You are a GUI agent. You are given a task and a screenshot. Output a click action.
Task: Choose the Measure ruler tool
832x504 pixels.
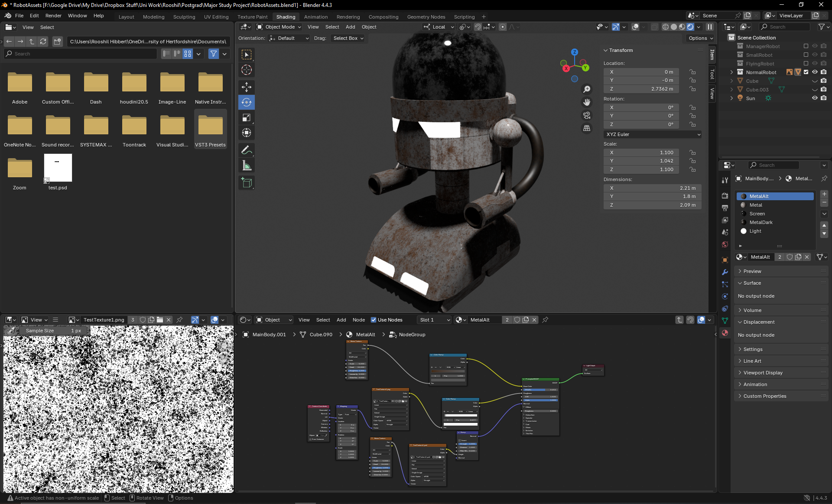pos(246,166)
